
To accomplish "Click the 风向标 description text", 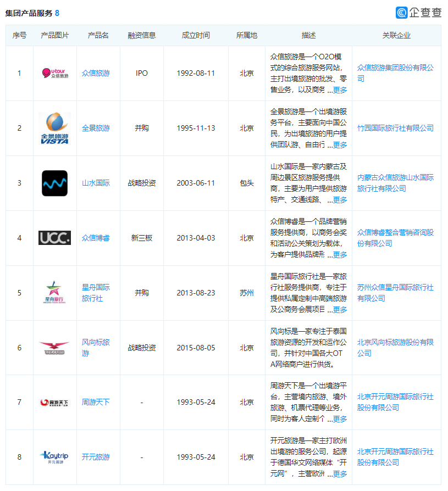I will coord(308,348).
